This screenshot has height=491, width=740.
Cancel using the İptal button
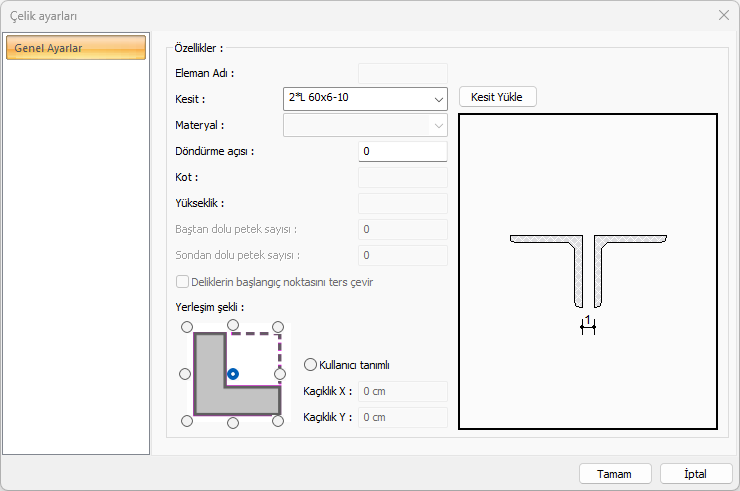tap(695, 473)
